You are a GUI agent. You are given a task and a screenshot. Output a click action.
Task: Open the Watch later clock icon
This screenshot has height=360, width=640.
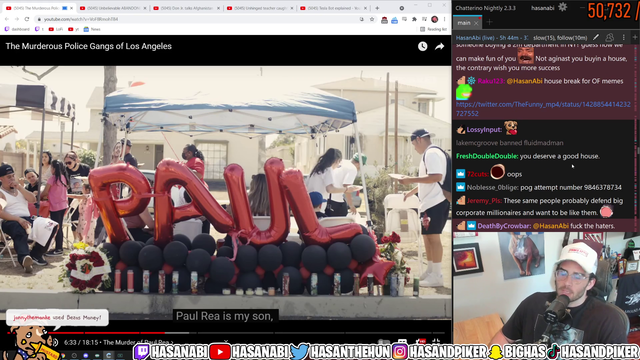coord(422,46)
